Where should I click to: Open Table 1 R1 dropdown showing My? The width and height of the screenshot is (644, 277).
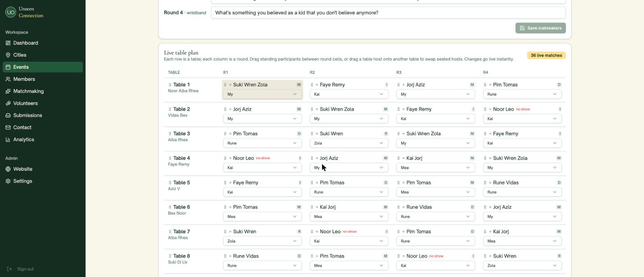pyautogui.click(x=262, y=94)
